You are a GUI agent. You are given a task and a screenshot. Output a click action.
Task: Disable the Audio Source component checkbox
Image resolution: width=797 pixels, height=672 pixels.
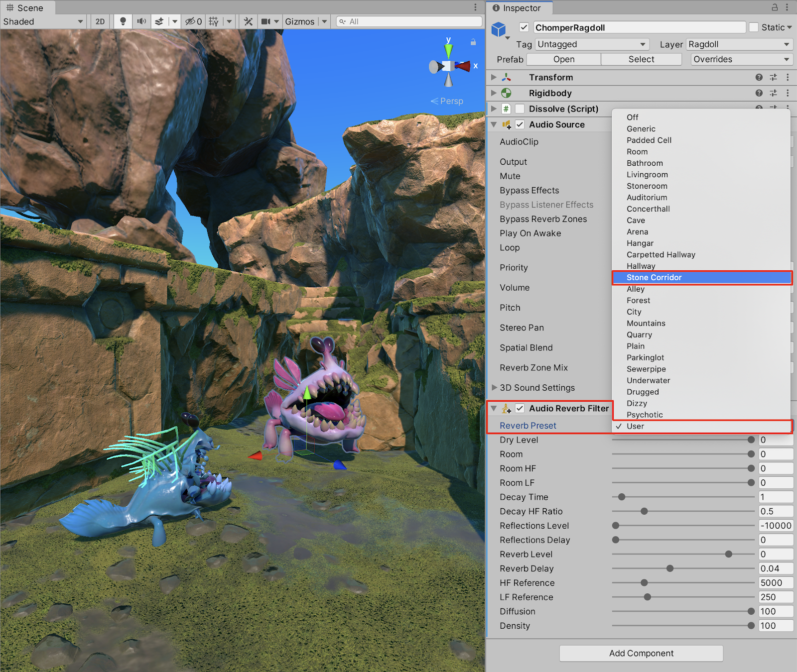(520, 124)
